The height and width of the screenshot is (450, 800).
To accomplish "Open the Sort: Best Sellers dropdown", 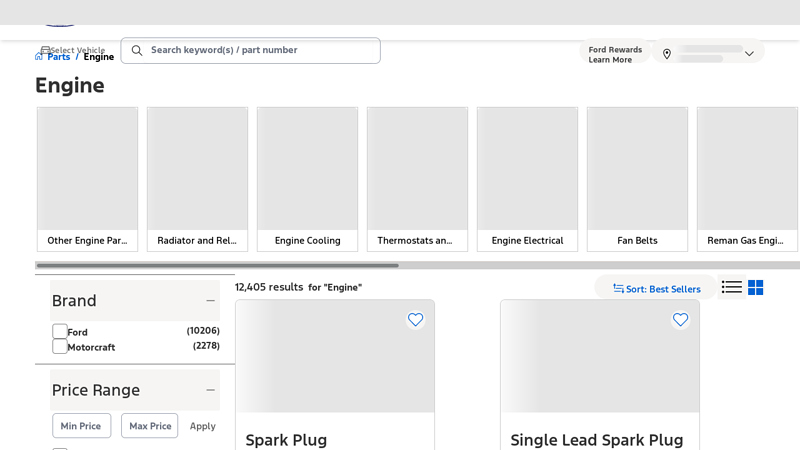I will (656, 289).
